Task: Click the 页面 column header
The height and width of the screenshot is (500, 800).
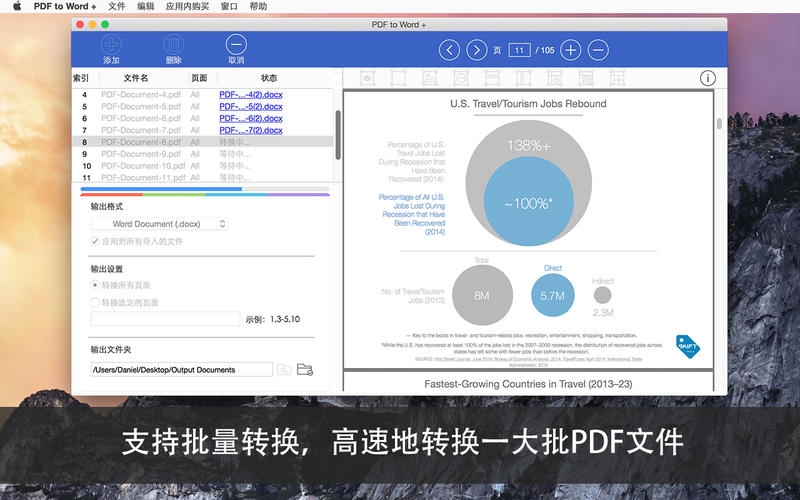Action: coord(199,78)
